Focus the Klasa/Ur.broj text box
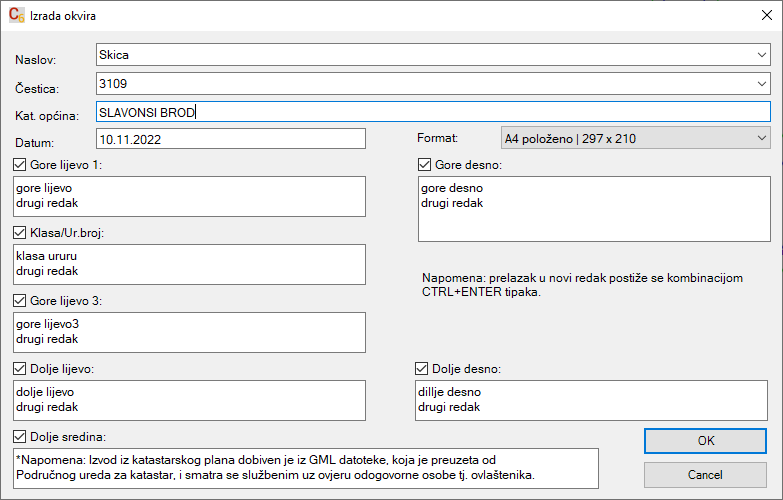This screenshot has height=500, width=783. (x=190, y=264)
